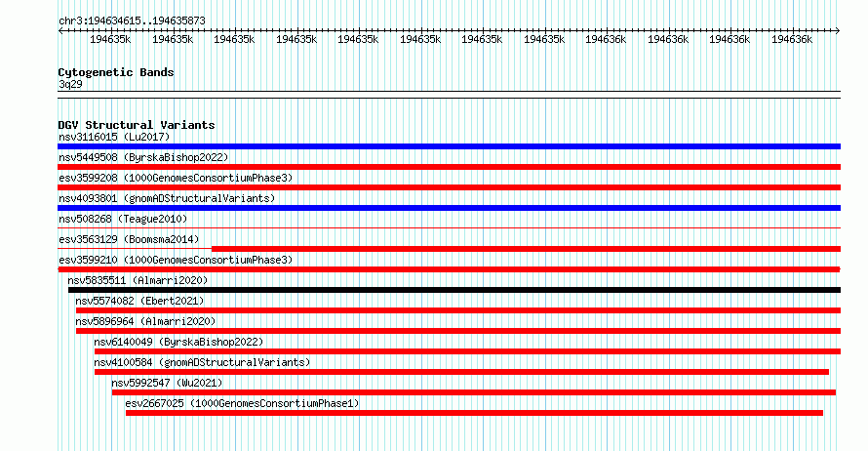The width and height of the screenshot is (868, 451).
Task: Open nsv5896964 (Almarri2020) variant label
Action: point(145,321)
